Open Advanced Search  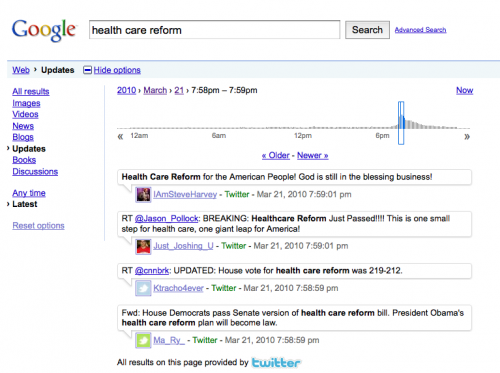(x=420, y=30)
